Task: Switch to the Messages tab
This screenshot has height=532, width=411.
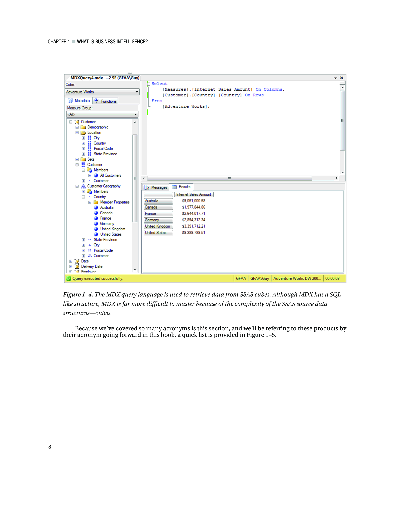Action: (x=156, y=187)
